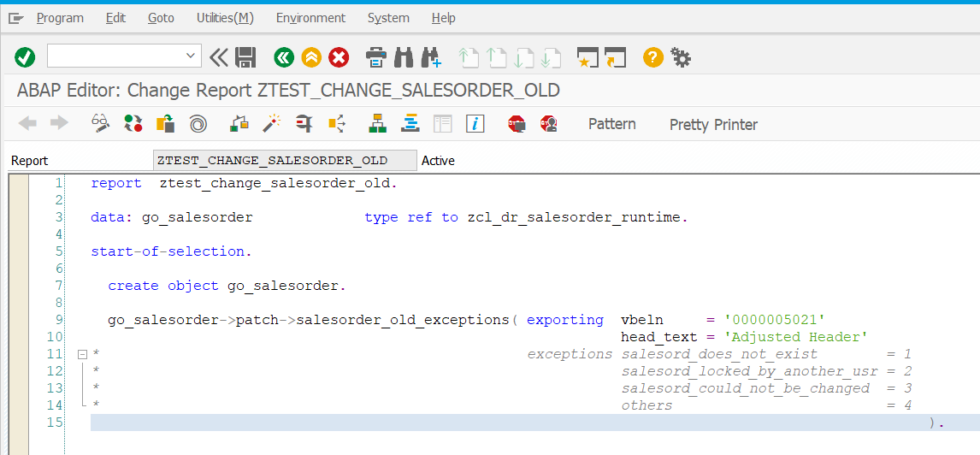Viewport: 980px width, 455px height.
Task: Save the report with floppy disk icon
Action: tap(245, 57)
